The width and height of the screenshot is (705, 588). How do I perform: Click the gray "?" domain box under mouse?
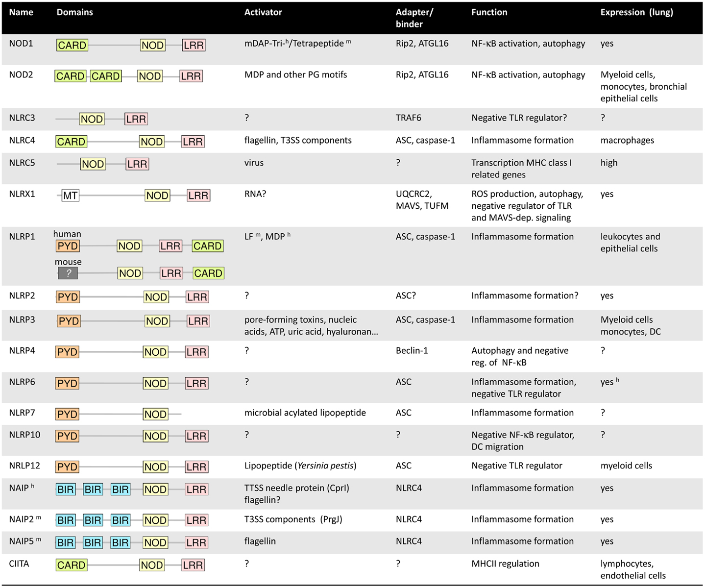pos(68,273)
